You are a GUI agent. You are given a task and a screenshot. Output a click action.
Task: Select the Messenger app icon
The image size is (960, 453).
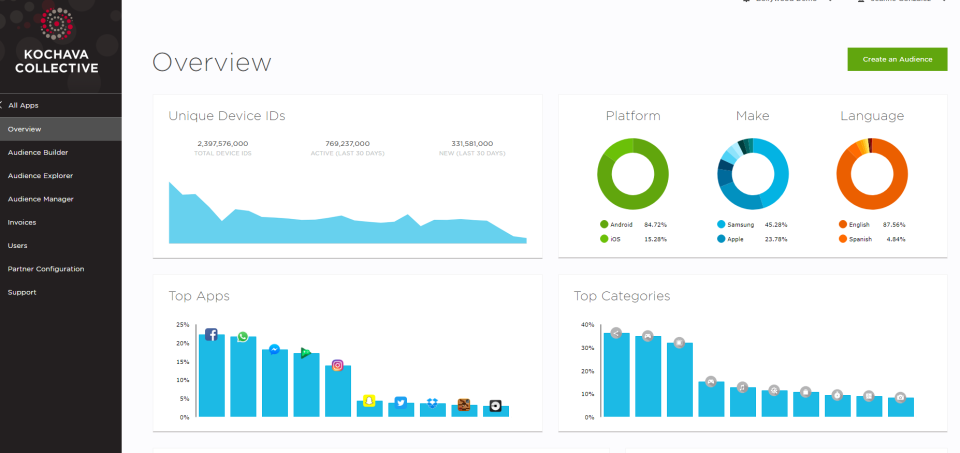(x=274, y=350)
